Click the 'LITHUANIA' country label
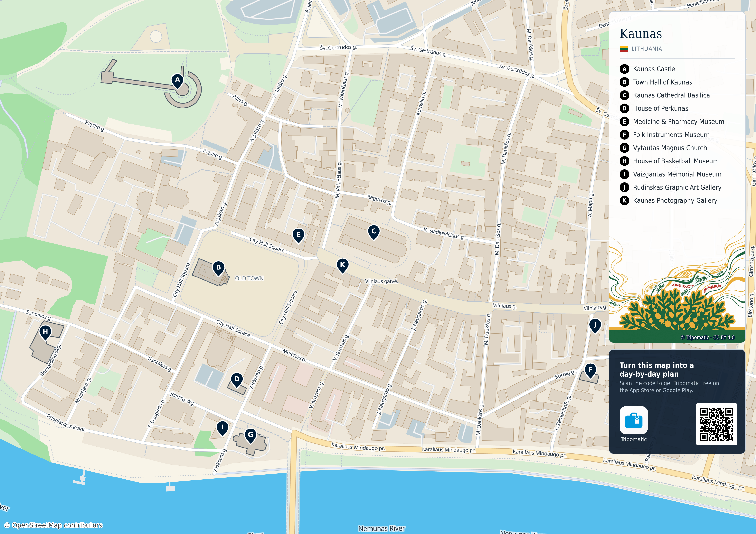Screen dimensions: 756x534 [x=647, y=49]
